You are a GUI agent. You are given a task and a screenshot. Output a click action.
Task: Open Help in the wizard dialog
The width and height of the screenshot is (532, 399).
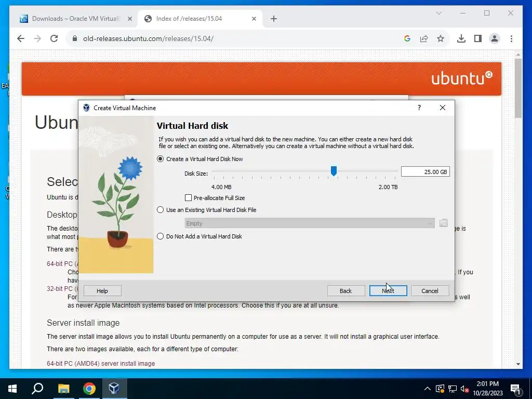[102, 291]
